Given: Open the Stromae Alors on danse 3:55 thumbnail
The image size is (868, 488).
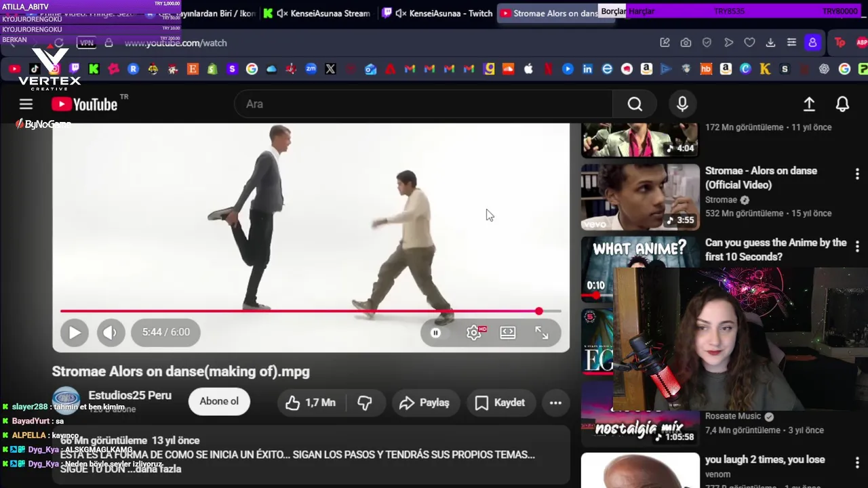Looking at the screenshot, I should pyautogui.click(x=640, y=197).
